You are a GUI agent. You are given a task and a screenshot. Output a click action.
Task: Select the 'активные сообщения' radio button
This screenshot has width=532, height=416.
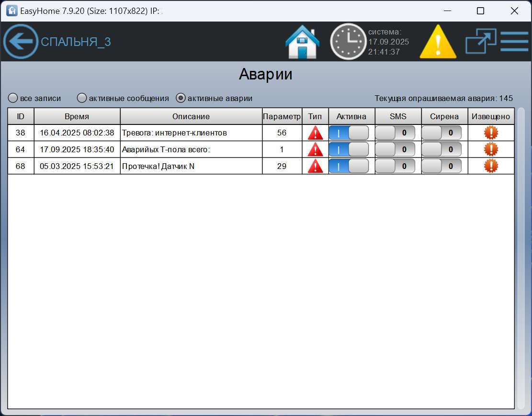pyautogui.click(x=82, y=98)
